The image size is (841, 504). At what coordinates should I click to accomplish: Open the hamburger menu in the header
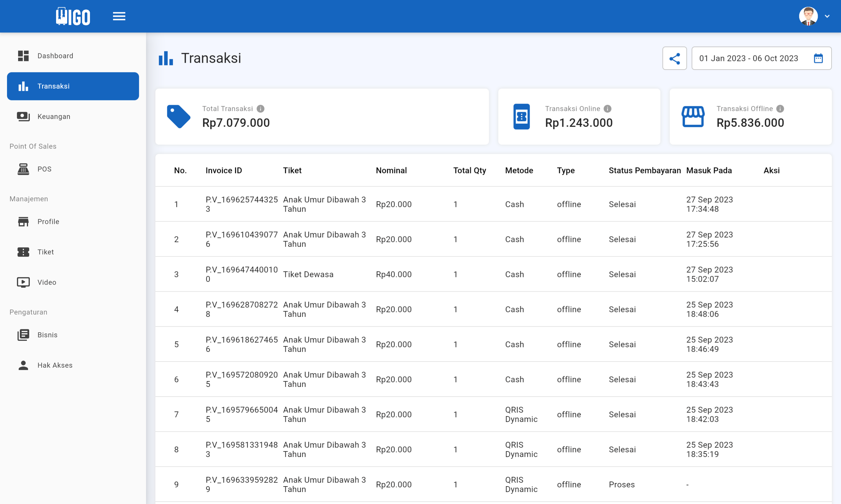pyautogui.click(x=119, y=16)
